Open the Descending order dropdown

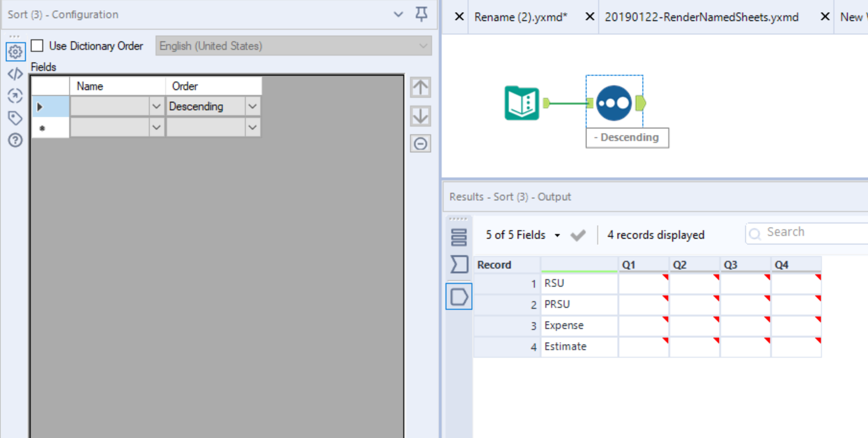(252, 106)
